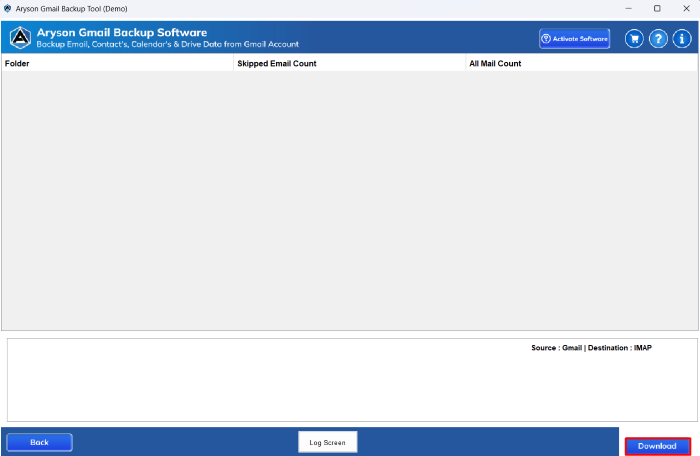Click the app icon in title bar
Screen dimensions: 700x456
[8, 8]
